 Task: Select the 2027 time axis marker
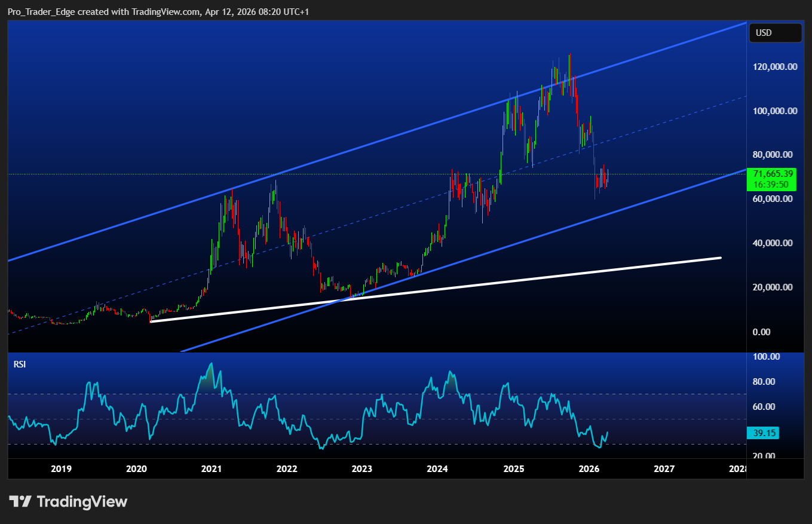click(x=664, y=469)
